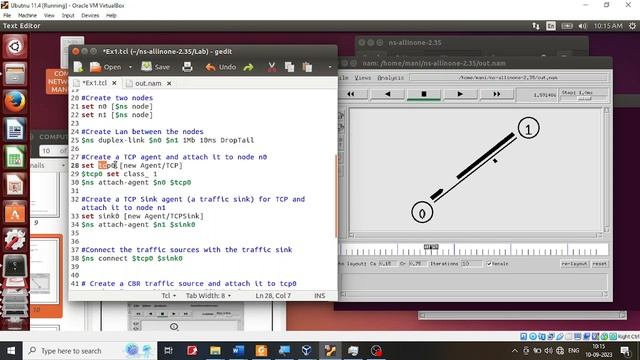Click the Paste clipboard icon
Screen dimensions: 640x360
(307, 67)
